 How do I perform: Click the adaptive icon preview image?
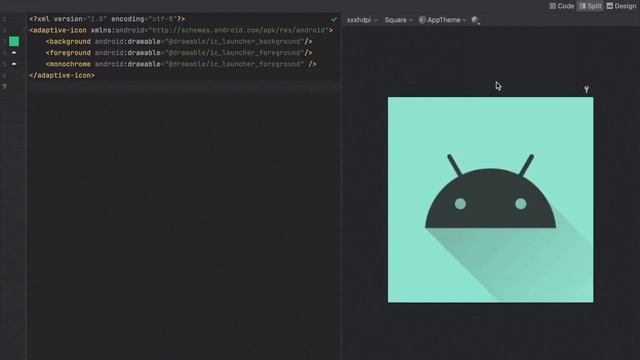coord(491,200)
